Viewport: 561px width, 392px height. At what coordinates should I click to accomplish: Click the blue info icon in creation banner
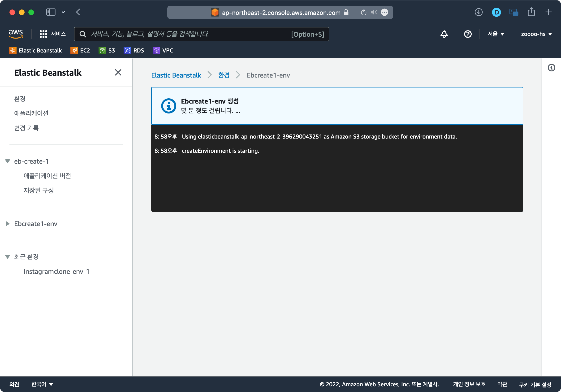168,106
